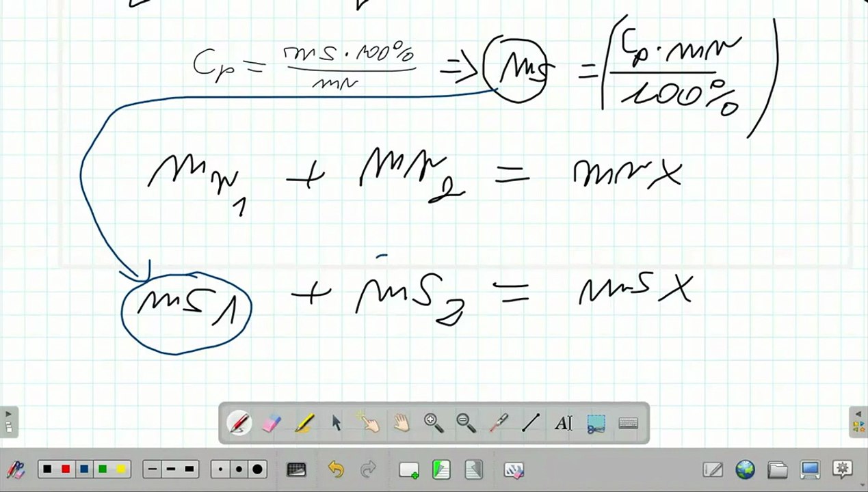Viewport: 868px width, 492px height.
Task: Choose the blue color swatch
Action: click(84, 469)
